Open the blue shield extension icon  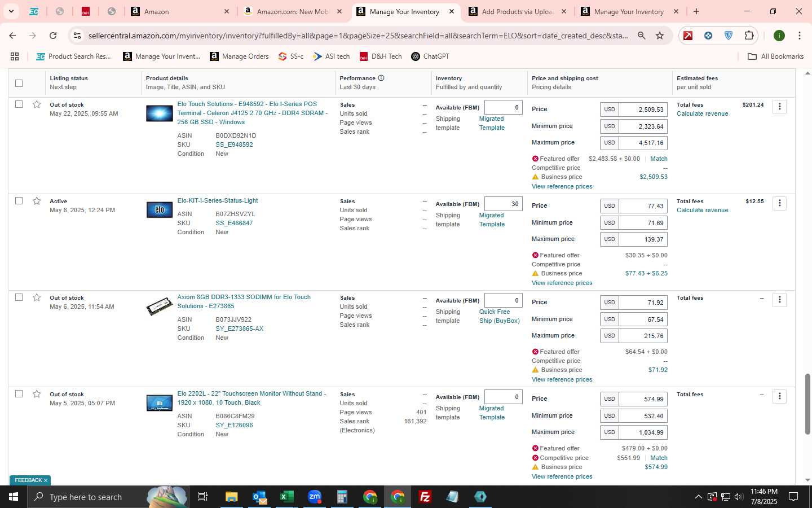pyautogui.click(x=729, y=36)
